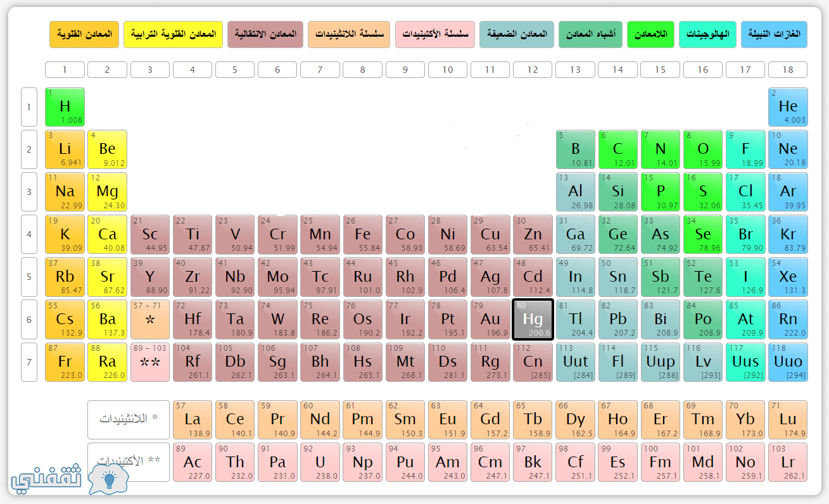Select the Radon (Rn) element tile
The height and width of the screenshot is (504, 829).
point(788,319)
